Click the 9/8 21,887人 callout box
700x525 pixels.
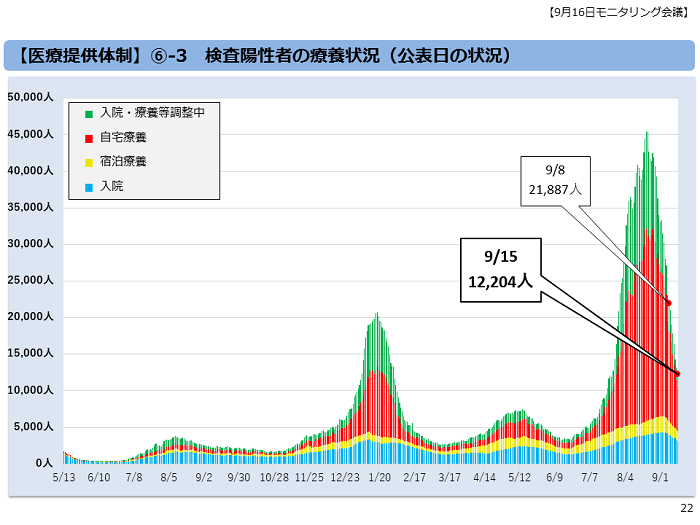tap(555, 181)
